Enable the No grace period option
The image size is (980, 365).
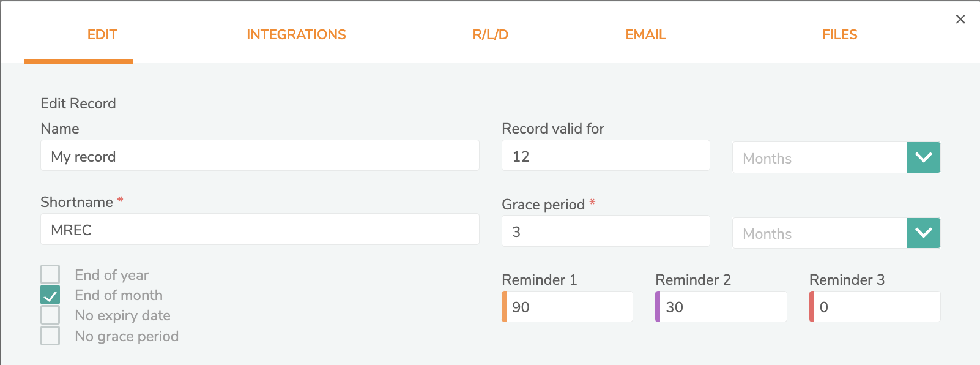[50, 336]
